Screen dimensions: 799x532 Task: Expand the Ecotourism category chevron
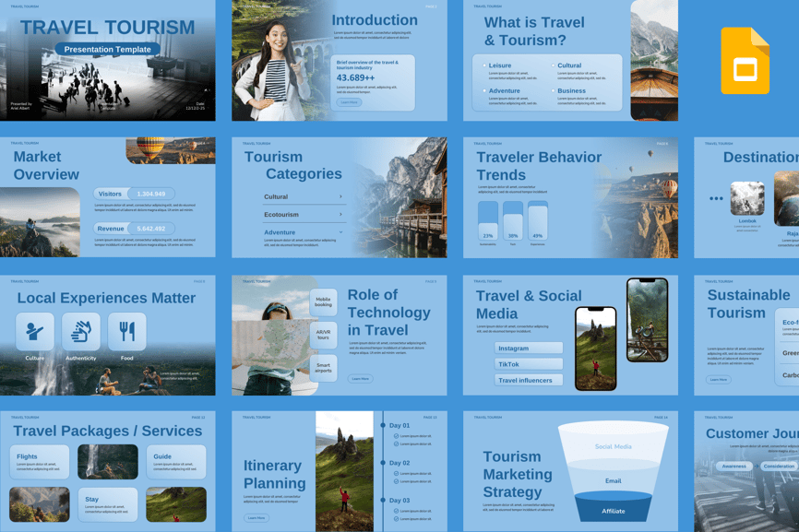[x=340, y=215]
